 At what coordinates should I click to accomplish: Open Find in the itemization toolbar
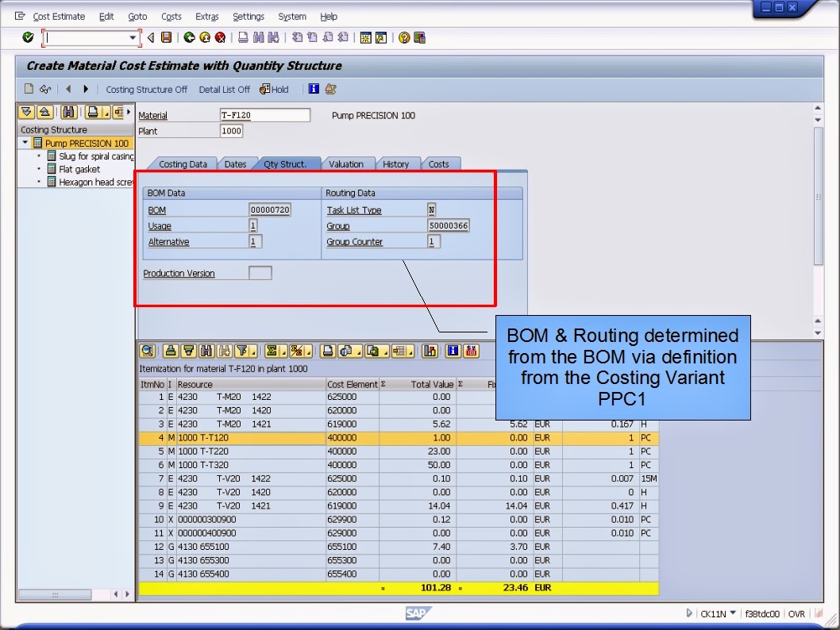(x=208, y=349)
